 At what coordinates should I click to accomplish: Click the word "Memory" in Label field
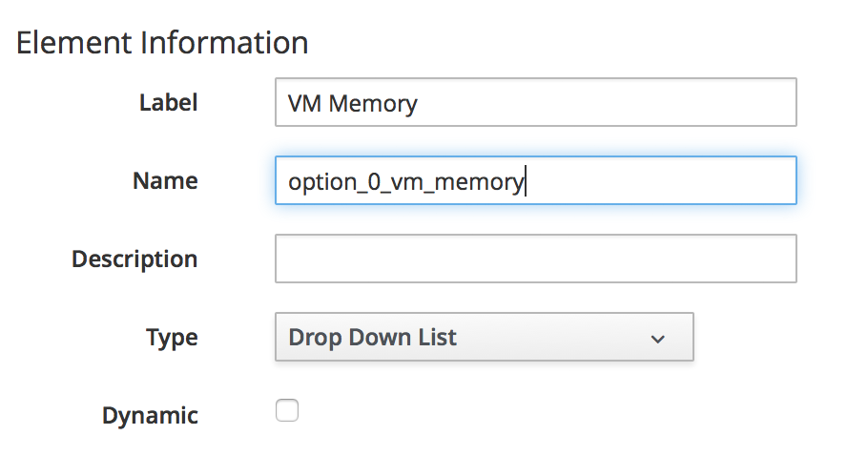(x=373, y=103)
